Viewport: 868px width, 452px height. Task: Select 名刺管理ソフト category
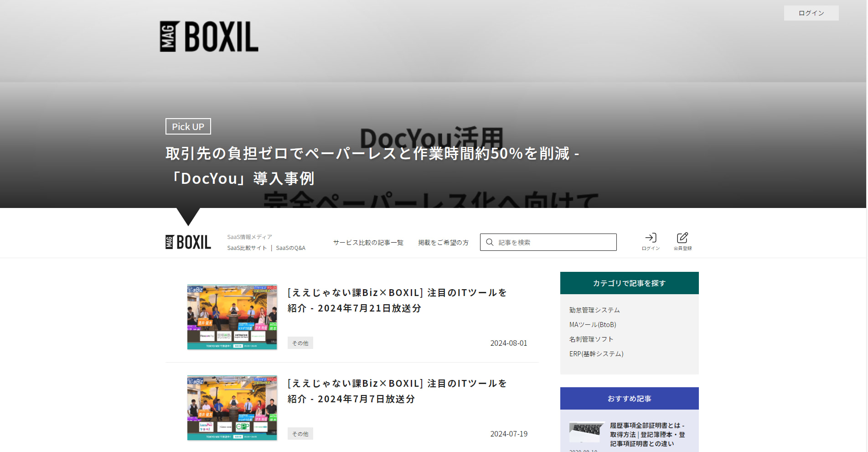(591, 339)
